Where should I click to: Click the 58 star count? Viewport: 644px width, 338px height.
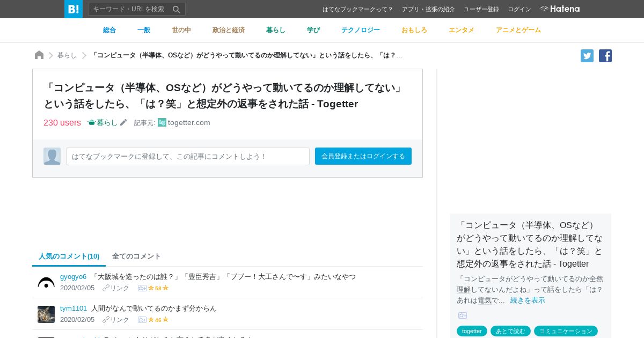[x=158, y=288]
